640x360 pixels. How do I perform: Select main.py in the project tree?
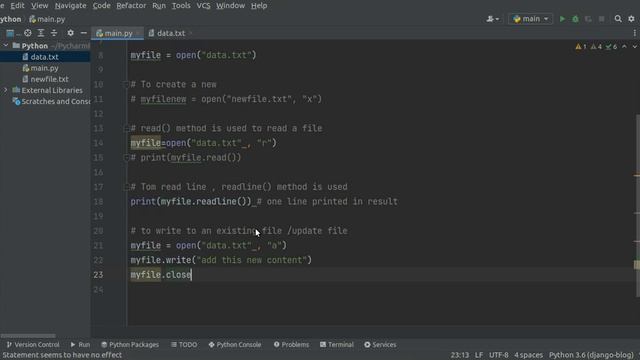click(x=44, y=68)
